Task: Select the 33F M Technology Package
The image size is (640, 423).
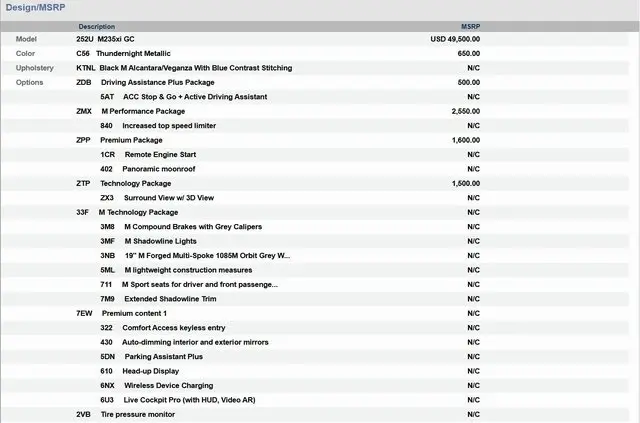Action: (x=137, y=212)
